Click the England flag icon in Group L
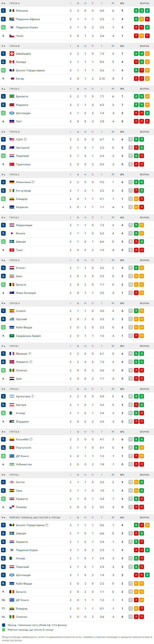Screen dimensions: 154x644 pyautogui.click(x=12, y=482)
